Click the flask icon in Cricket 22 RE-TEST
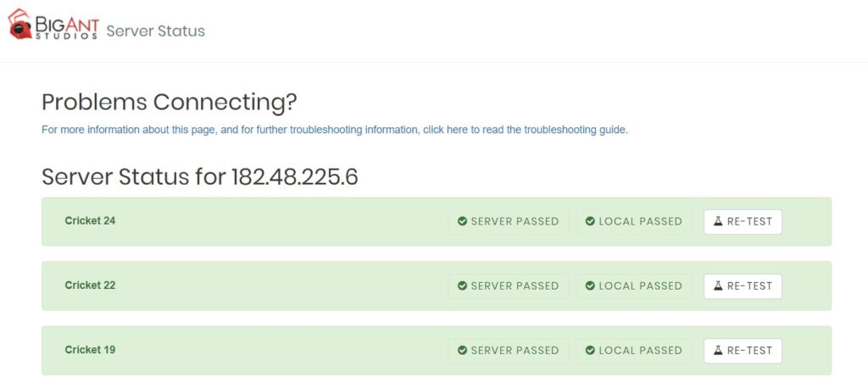 pos(718,286)
